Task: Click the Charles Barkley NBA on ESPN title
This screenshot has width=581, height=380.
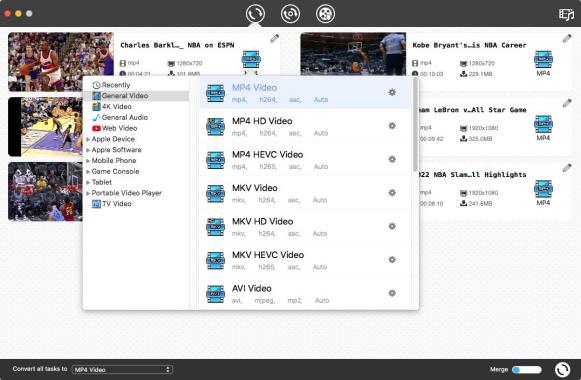Action: coord(177,45)
